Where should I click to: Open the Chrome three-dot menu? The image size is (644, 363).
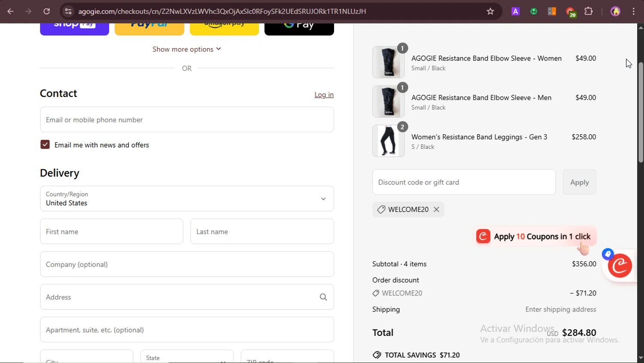[x=634, y=12]
